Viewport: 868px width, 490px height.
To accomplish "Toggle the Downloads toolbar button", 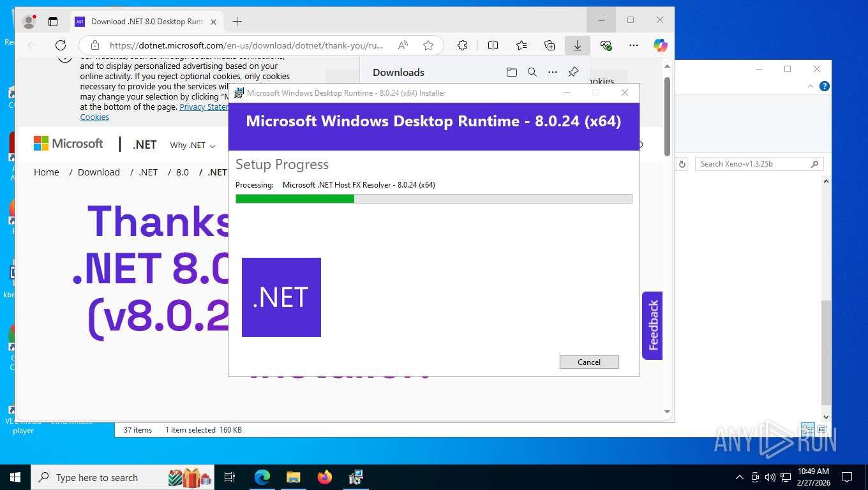I will [x=578, y=45].
